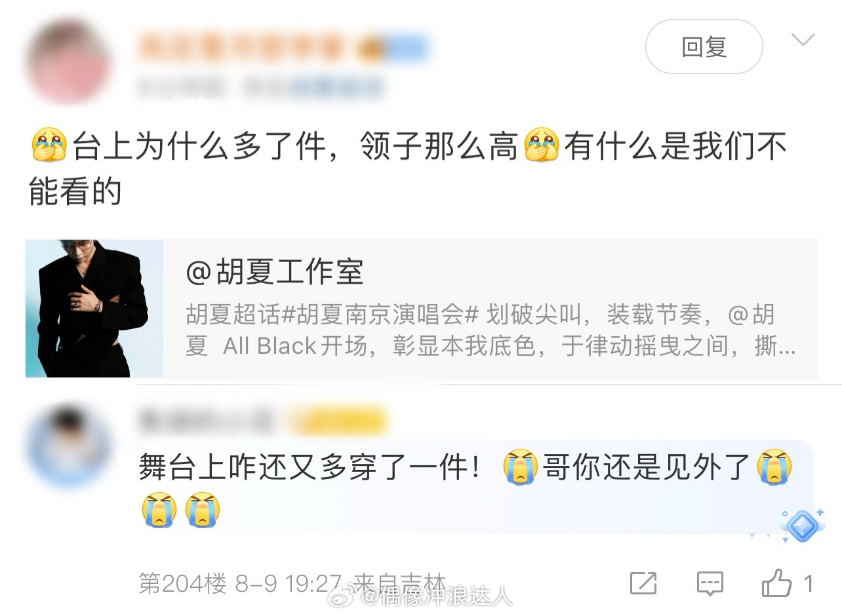View the black-suit thumbnail in quoted post

(x=94, y=309)
